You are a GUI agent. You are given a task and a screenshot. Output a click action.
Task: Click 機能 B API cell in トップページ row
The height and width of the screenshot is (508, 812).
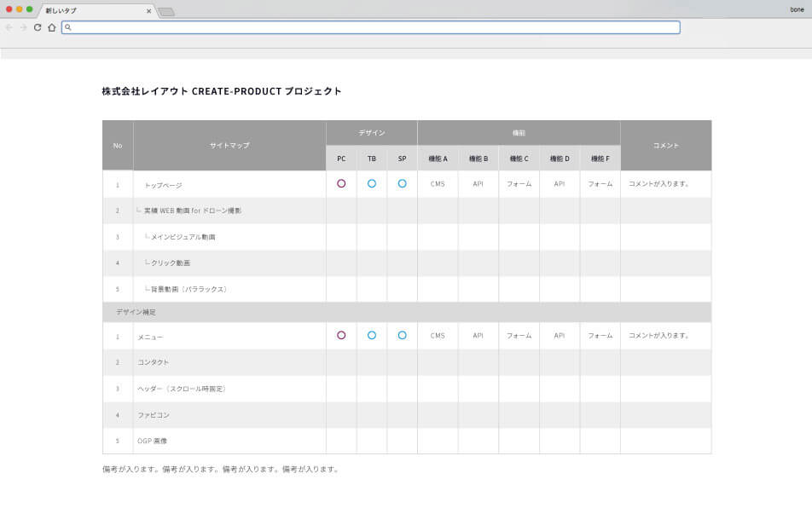coord(478,183)
